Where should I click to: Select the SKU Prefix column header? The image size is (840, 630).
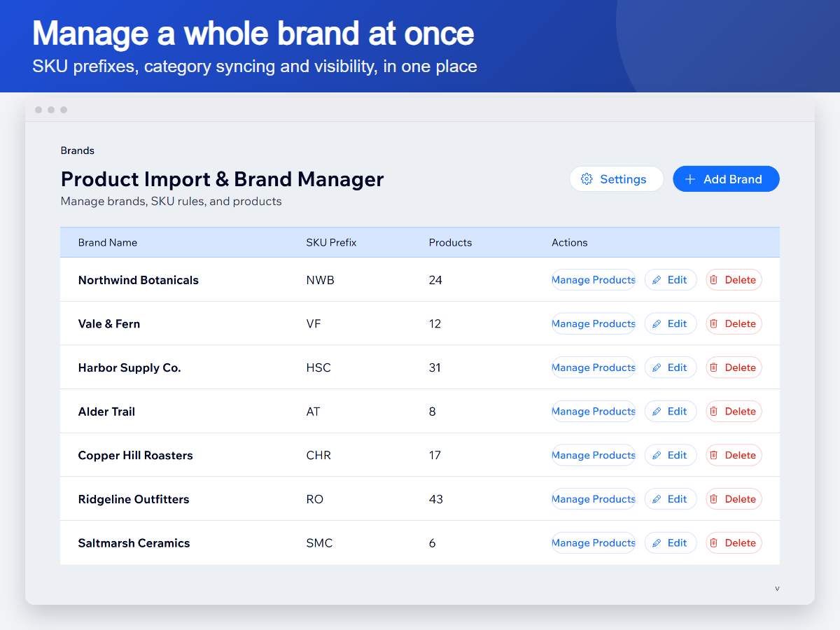point(331,243)
